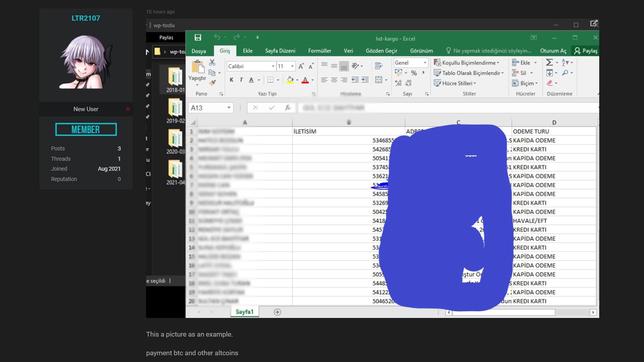Open the Dosya menu tab
Screen dimensions: 644x362
click(199, 51)
